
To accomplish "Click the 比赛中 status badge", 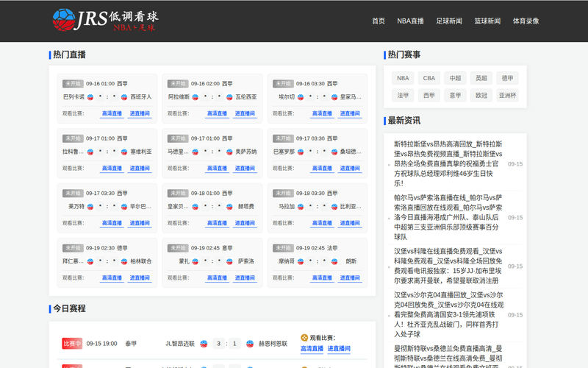I will point(72,344).
